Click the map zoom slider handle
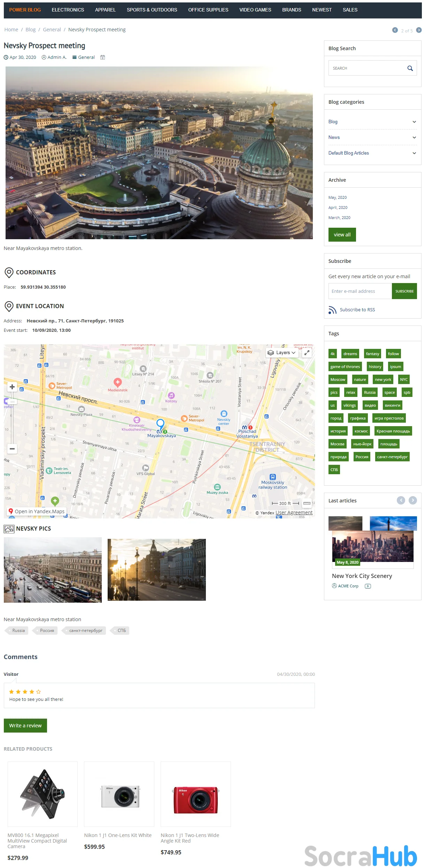Image resolution: width=425 pixels, height=868 pixels. pos(13,401)
